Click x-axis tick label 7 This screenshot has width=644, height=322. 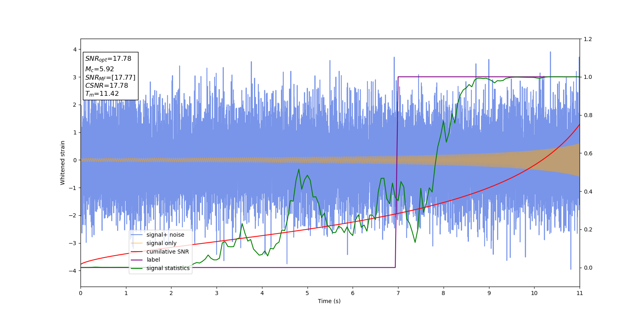tap(398, 293)
